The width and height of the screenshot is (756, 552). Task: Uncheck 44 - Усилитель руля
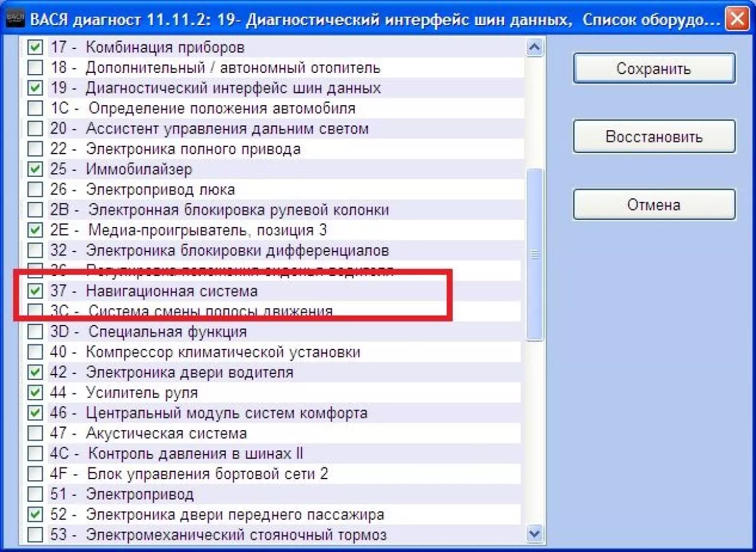36,393
